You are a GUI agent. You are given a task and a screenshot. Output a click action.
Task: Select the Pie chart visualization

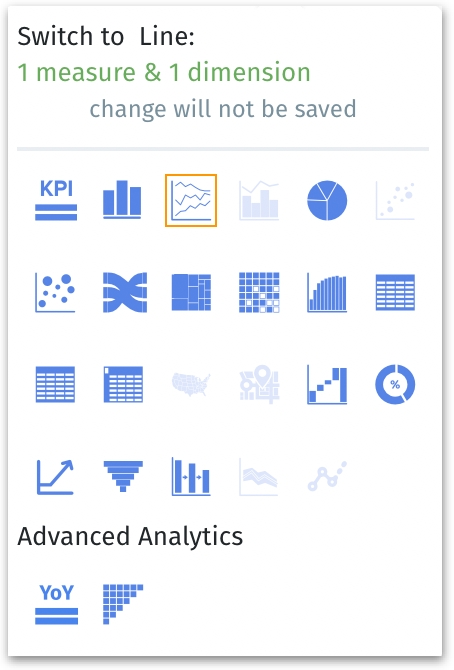point(327,200)
